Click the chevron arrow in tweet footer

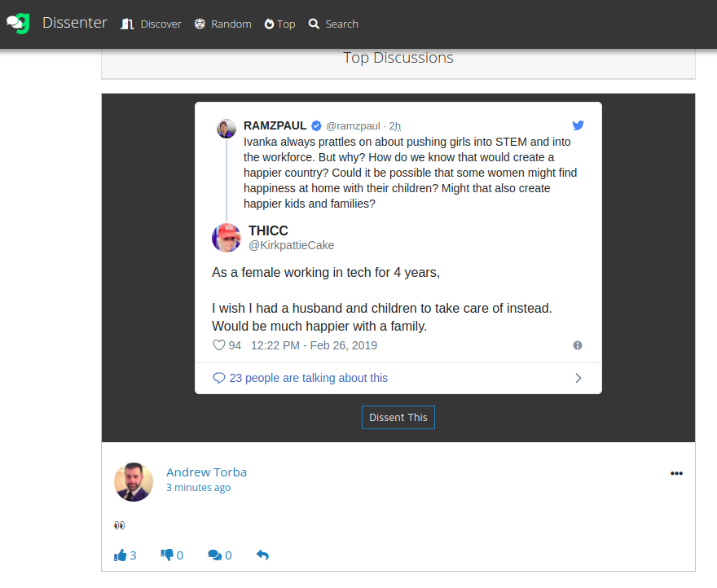578,378
